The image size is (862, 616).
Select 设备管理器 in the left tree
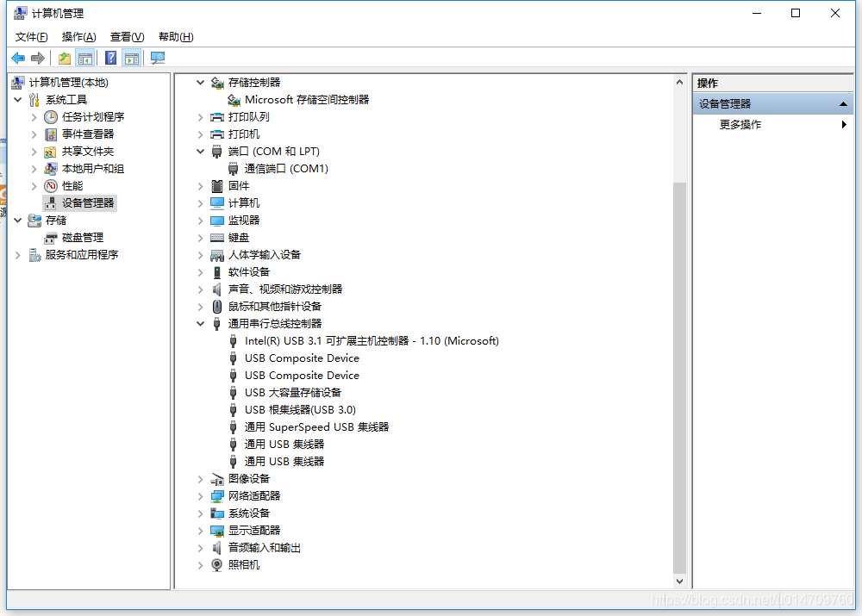88,203
